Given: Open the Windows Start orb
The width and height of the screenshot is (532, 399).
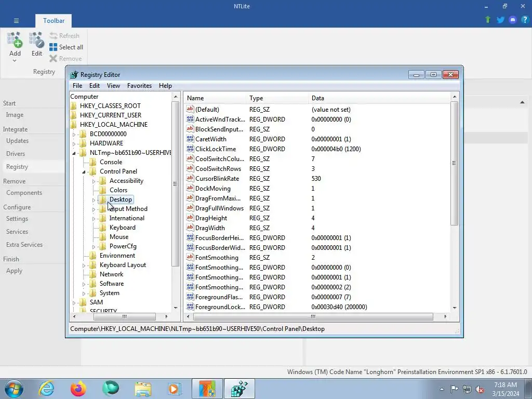Looking at the screenshot, I should click(14, 389).
